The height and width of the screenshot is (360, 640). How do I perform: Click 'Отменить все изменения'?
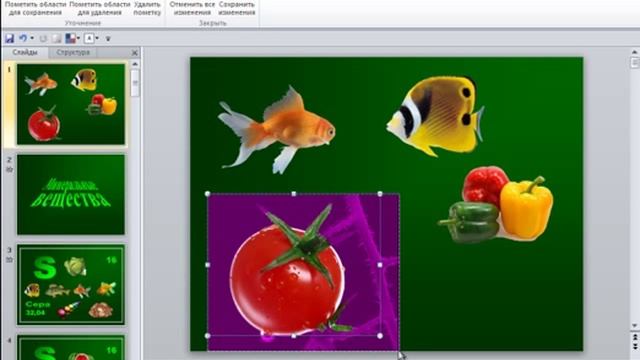click(192, 8)
